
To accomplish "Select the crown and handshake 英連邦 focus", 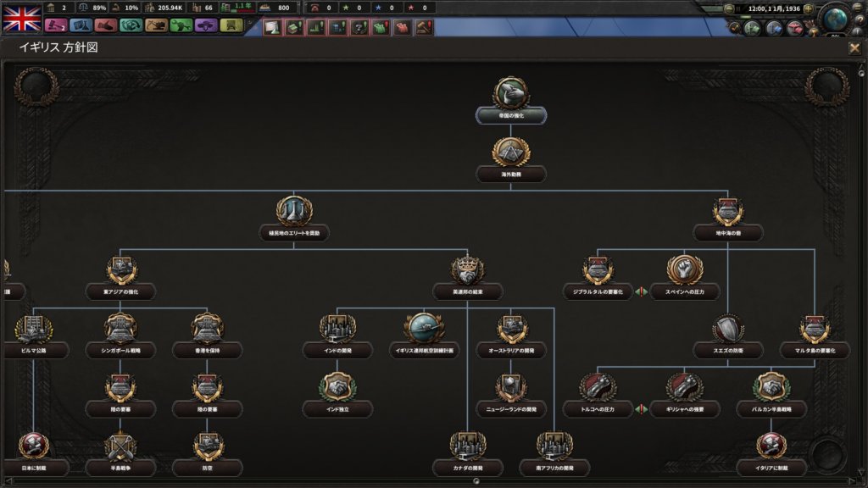I will pyautogui.click(x=468, y=277).
